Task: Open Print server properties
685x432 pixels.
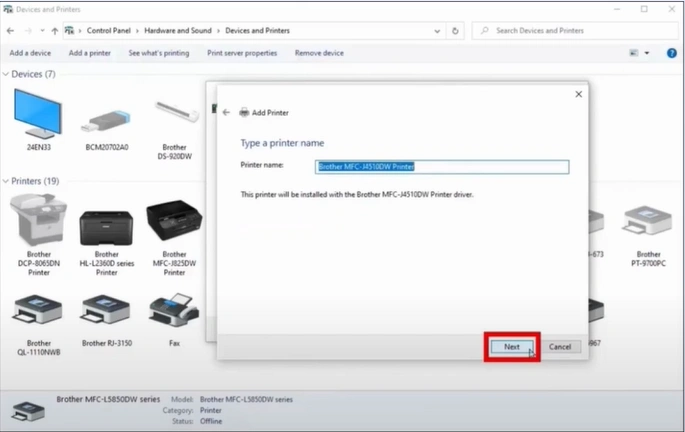Action: [x=242, y=53]
